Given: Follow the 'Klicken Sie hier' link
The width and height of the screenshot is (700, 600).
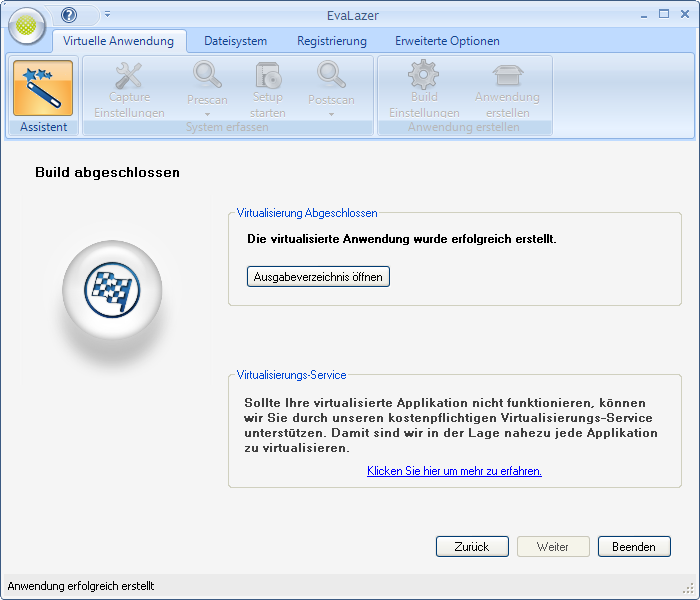Looking at the screenshot, I should [454, 470].
